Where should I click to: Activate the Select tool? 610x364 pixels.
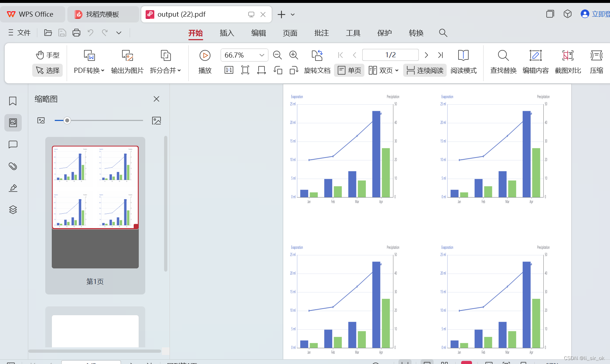coord(47,70)
